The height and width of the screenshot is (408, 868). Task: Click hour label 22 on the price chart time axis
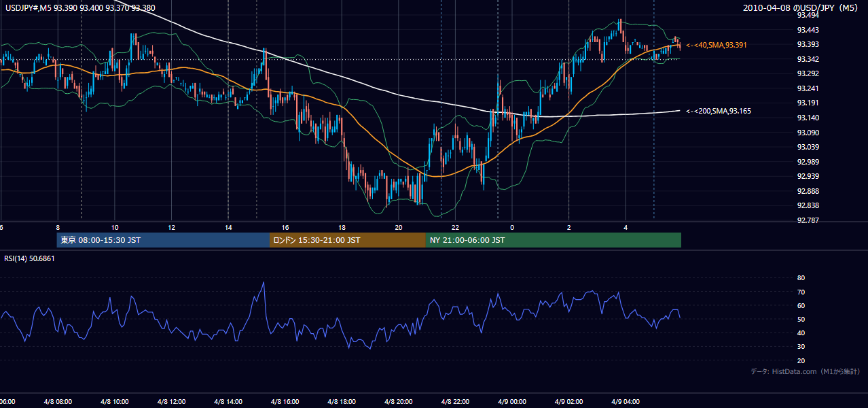455,228
